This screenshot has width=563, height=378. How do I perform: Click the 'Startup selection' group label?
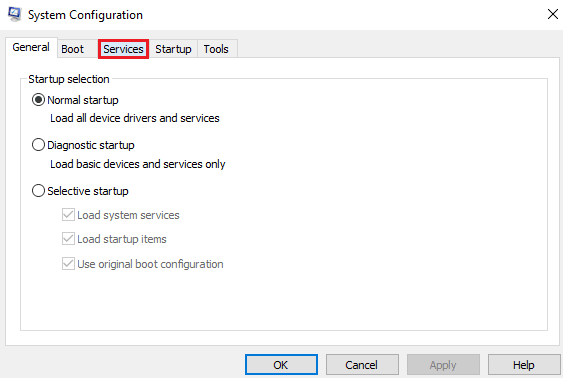click(69, 79)
